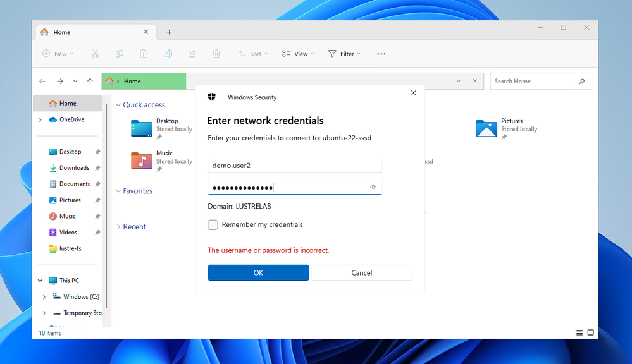
Task: Click the search magnifier icon
Action: coord(581,82)
